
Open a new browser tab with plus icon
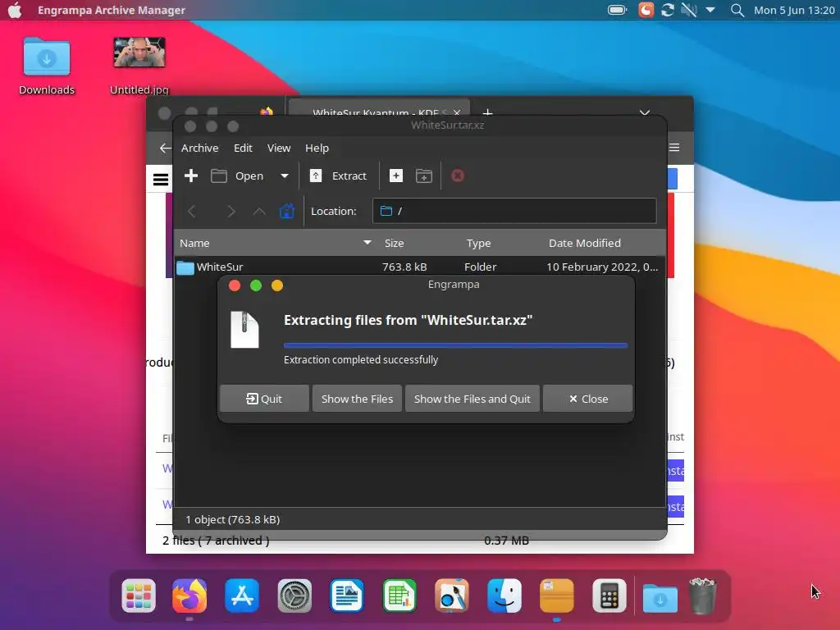tap(487, 112)
